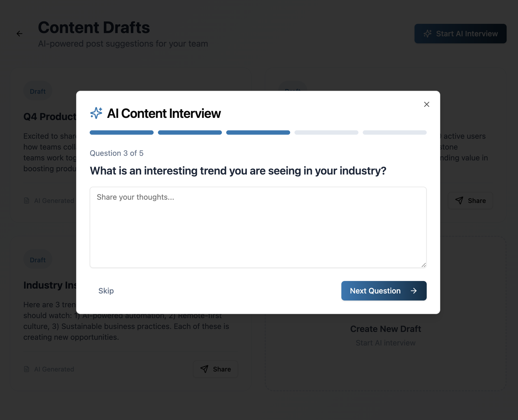Image resolution: width=518 pixels, height=420 pixels.
Task: Click the paper plane icon in top-right Share button
Action: [x=459, y=201]
